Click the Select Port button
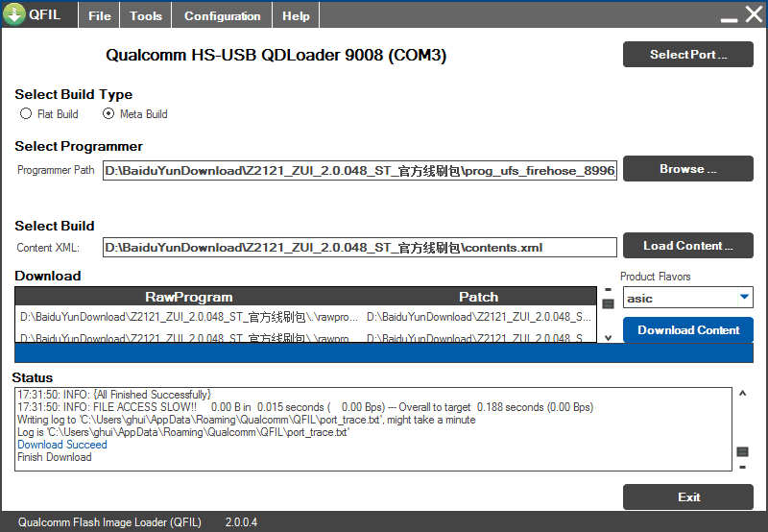 pyautogui.click(x=687, y=55)
